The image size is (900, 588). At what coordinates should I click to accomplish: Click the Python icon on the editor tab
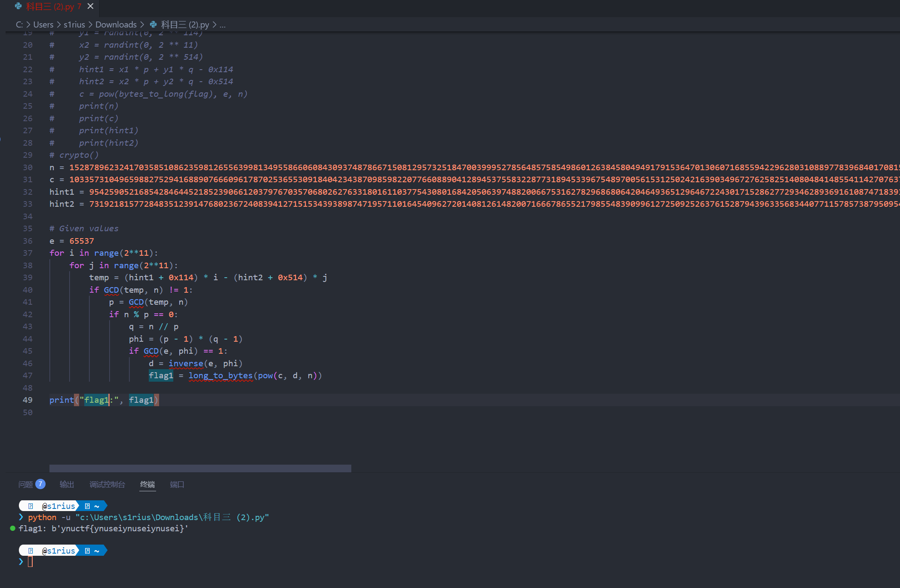point(18,6)
